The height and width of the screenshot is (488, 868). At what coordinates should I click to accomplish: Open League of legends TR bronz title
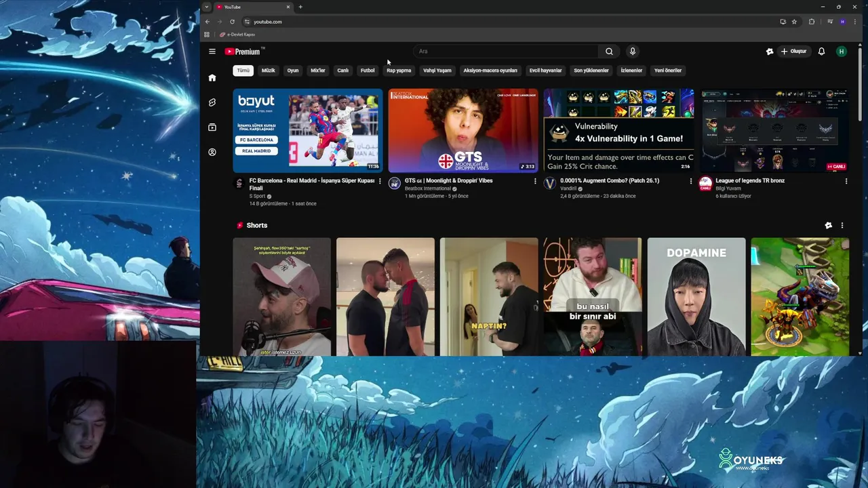(x=750, y=181)
